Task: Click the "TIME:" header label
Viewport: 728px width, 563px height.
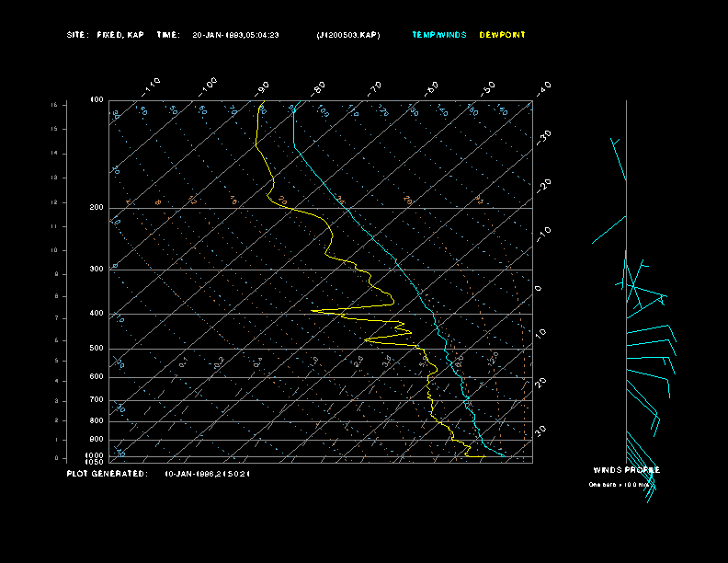Action: (x=168, y=35)
